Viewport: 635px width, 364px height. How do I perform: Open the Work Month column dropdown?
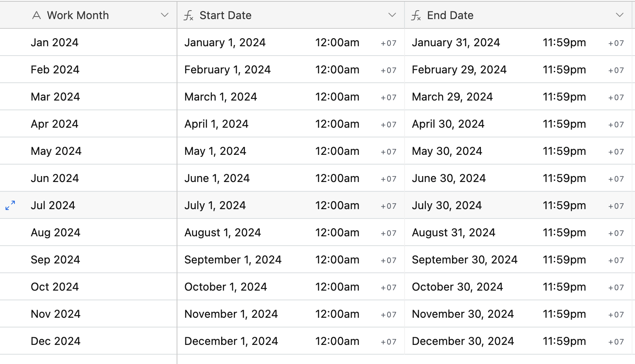pyautogui.click(x=165, y=15)
